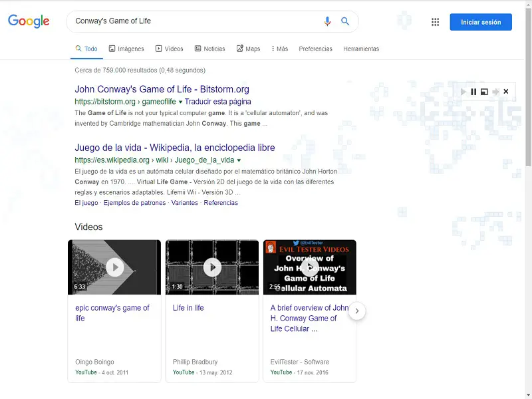Viewport: 532px width, 399px height.
Task: Open the Noticias tab
Action: coord(209,49)
